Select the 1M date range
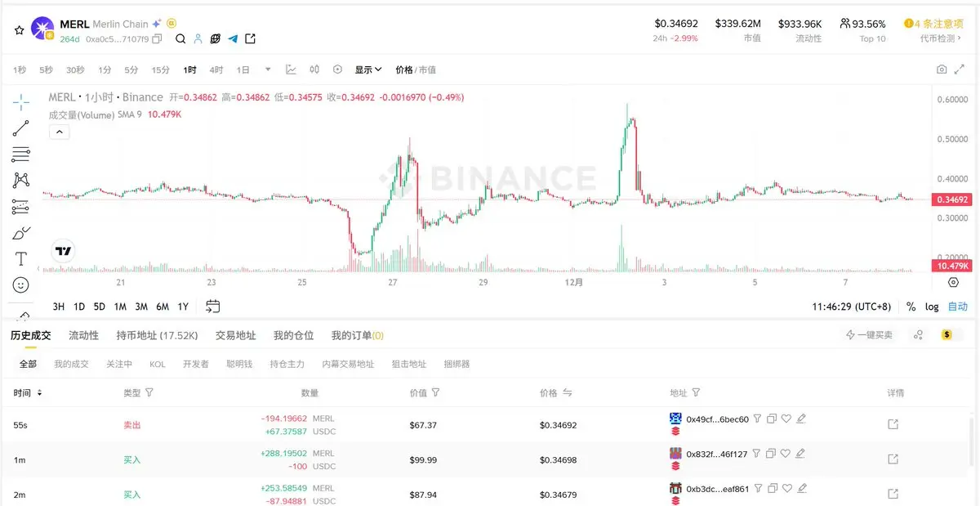The width and height of the screenshot is (980, 506). [x=120, y=307]
